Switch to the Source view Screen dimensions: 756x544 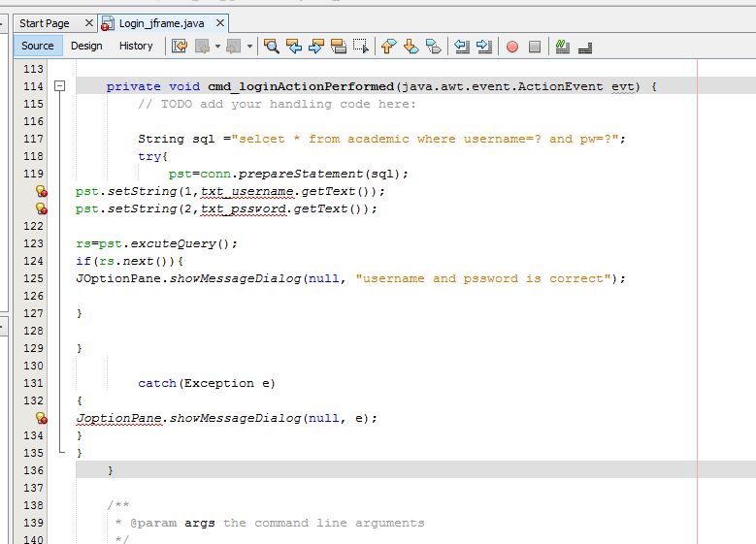click(38, 46)
